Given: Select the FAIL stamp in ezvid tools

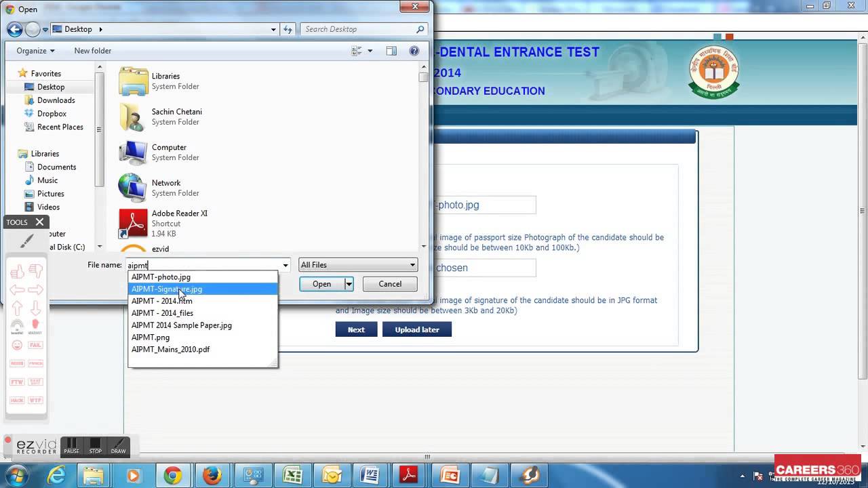Looking at the screenshot, I should (35, 345).
